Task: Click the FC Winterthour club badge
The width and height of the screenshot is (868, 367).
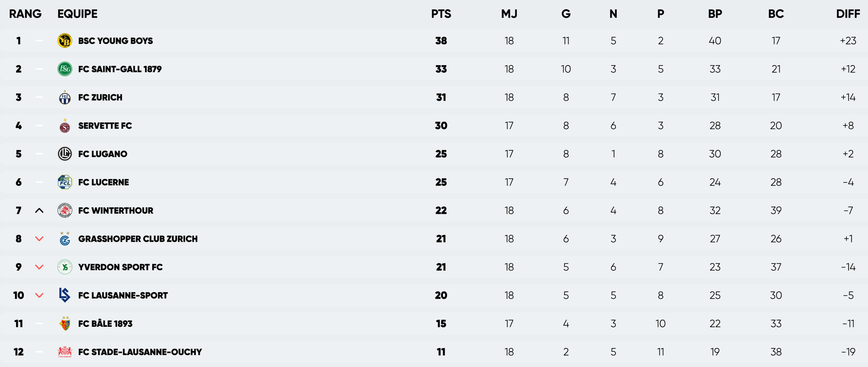Action: point(65,210)
